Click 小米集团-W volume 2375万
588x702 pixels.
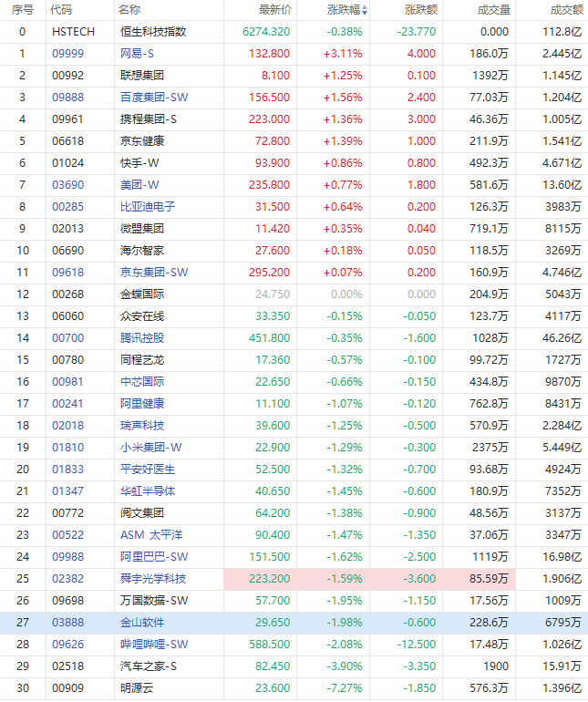coord(490,448)
